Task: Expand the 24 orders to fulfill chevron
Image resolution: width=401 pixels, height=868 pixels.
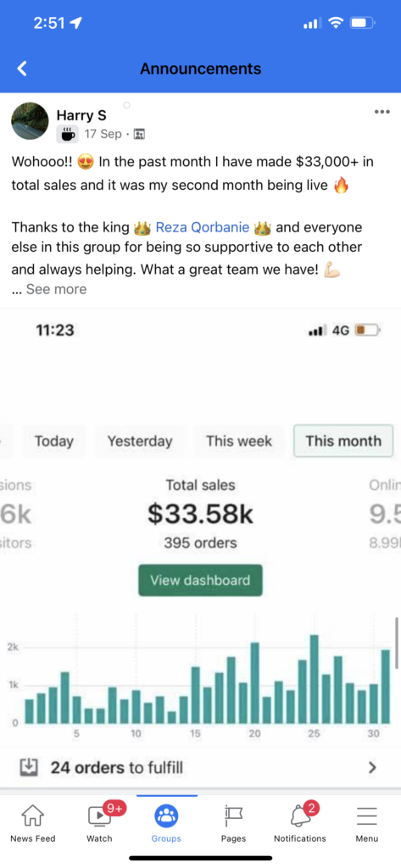Action: 373,767
